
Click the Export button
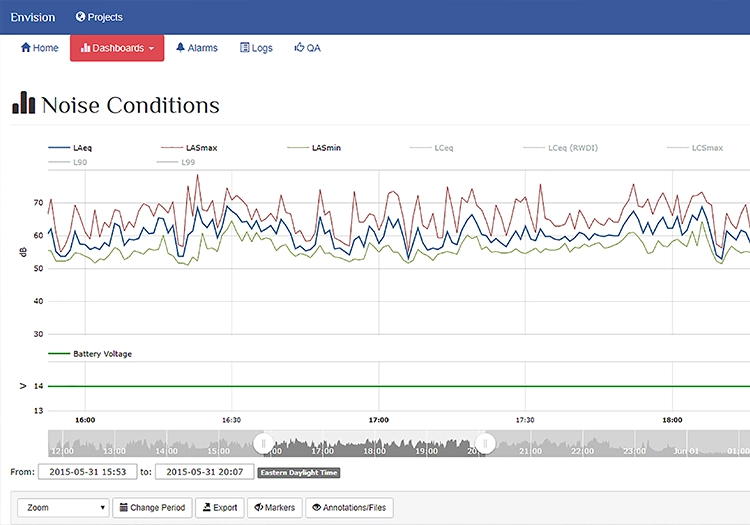[220, 508]
